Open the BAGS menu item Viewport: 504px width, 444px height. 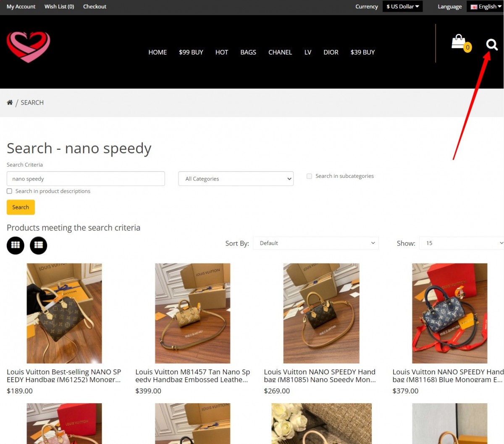(248, 52)
